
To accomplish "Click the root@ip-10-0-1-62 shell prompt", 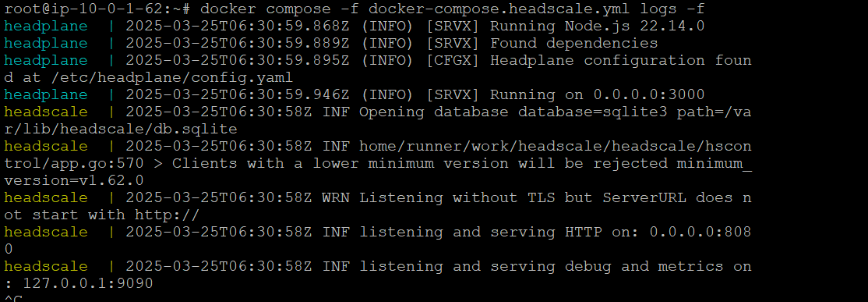I will (x=97, y=9).
